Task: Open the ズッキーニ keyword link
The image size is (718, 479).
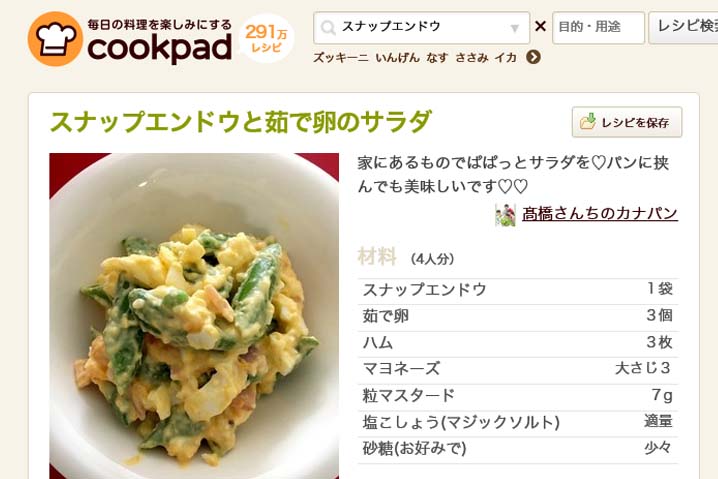Action: coord(341,58)
